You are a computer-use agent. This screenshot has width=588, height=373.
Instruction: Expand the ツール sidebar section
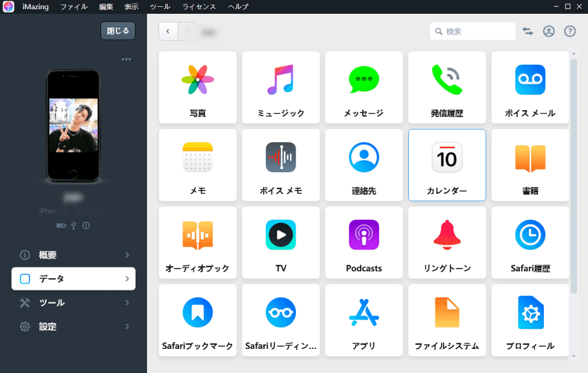pos(73,302)
